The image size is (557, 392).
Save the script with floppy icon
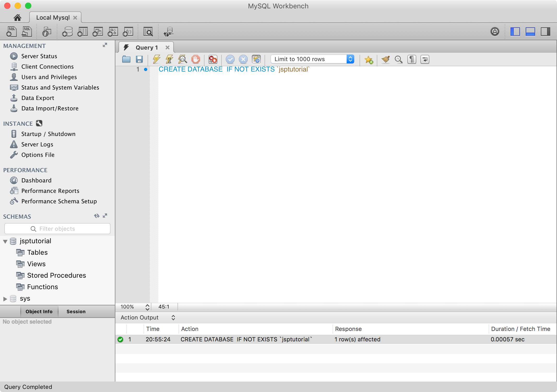point(139,59)
